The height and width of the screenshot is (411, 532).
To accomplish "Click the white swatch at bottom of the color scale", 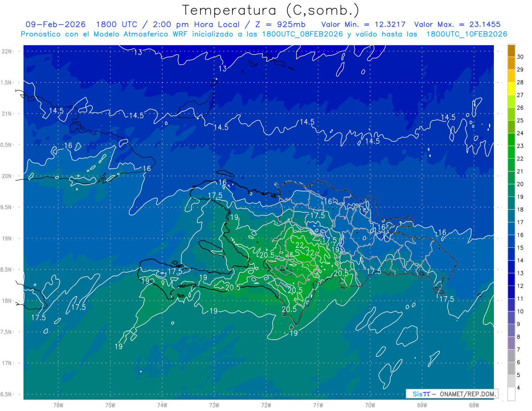I will pyautogui.click(x=511, y=394).
